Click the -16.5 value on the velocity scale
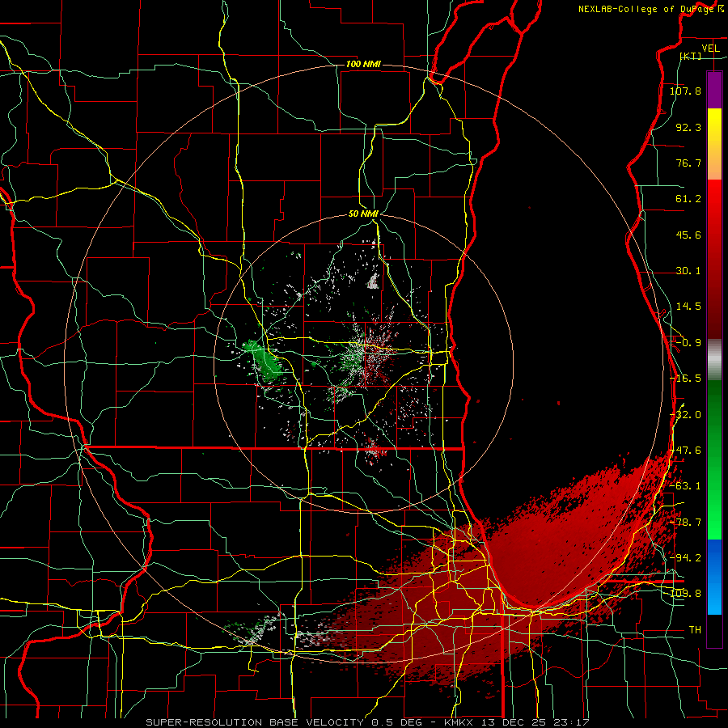 pos(686,379)
